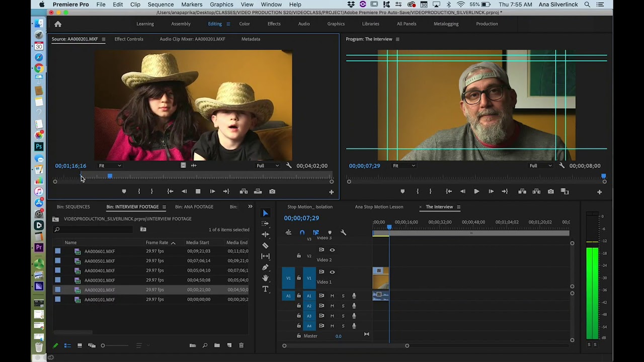Select the Hand tool
644x362 pixels.
(265, 278)
